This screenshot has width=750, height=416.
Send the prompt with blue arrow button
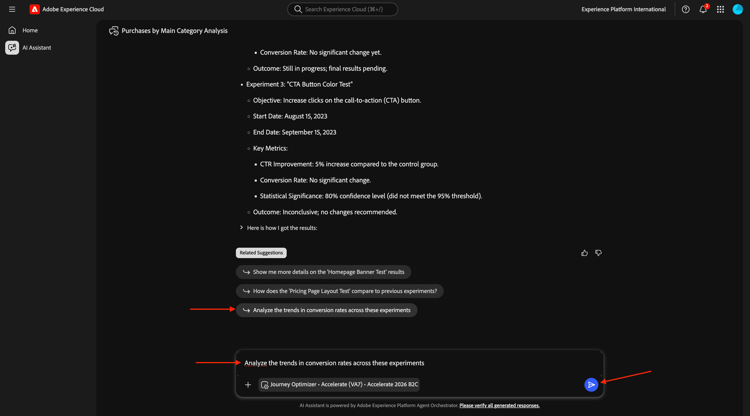pos(591,384)
